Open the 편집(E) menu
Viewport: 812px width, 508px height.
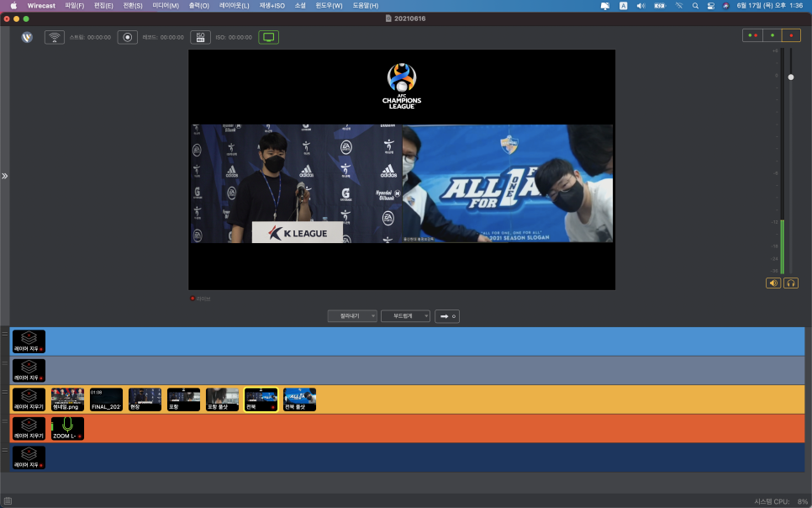[x=103, y=6]
